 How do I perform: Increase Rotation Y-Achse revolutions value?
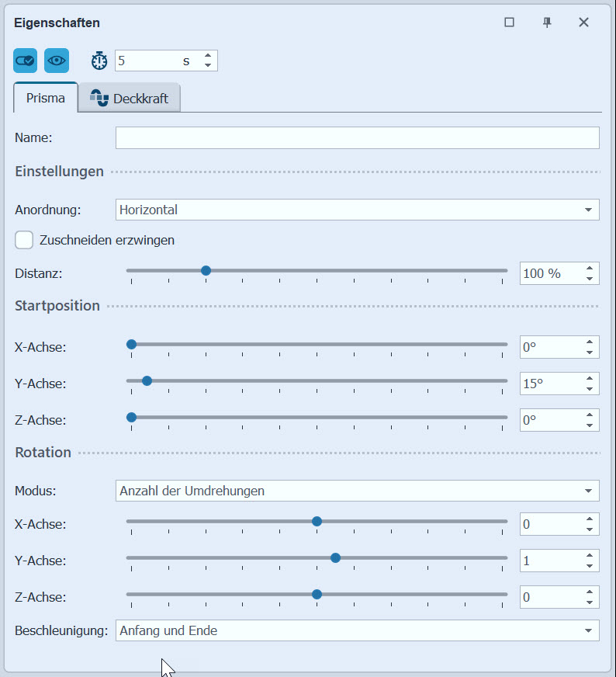click(590, 556)
